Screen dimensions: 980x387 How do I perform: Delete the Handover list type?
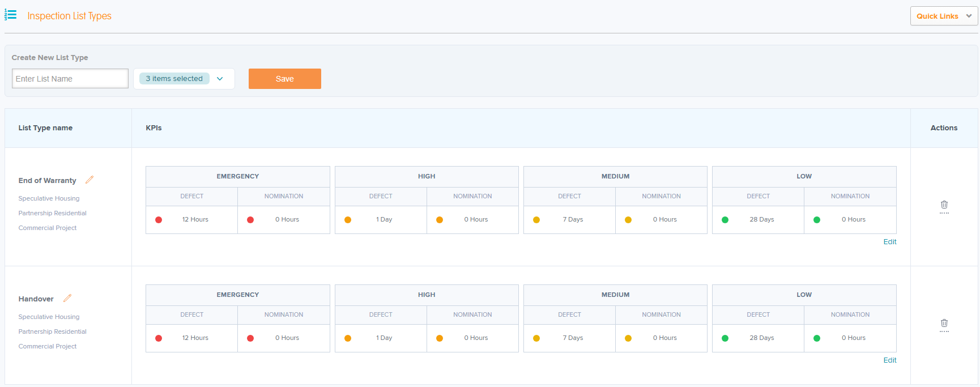point(944,325)
